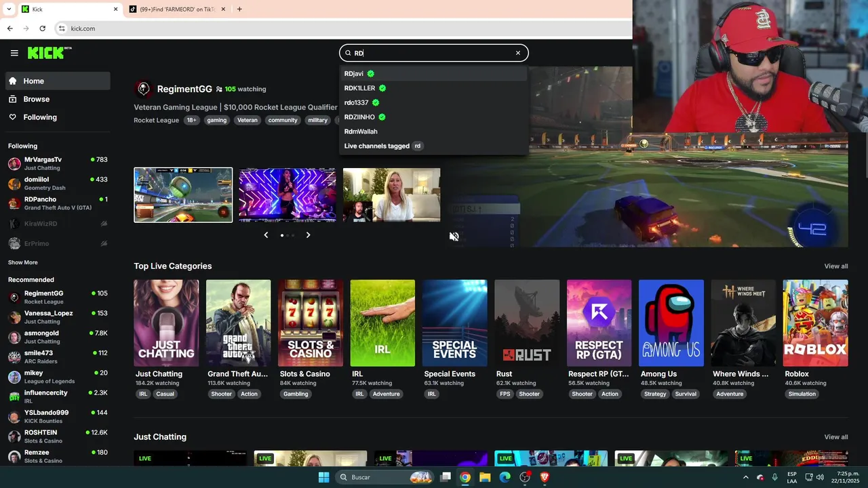
Task: Open domiilol followed channel
Action: click(x=58, y=184)
